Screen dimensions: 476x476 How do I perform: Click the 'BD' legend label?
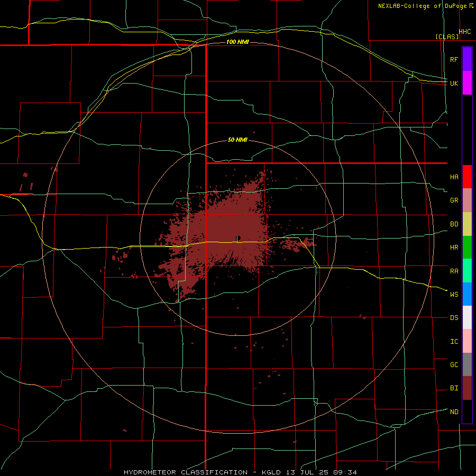(454, 224)
